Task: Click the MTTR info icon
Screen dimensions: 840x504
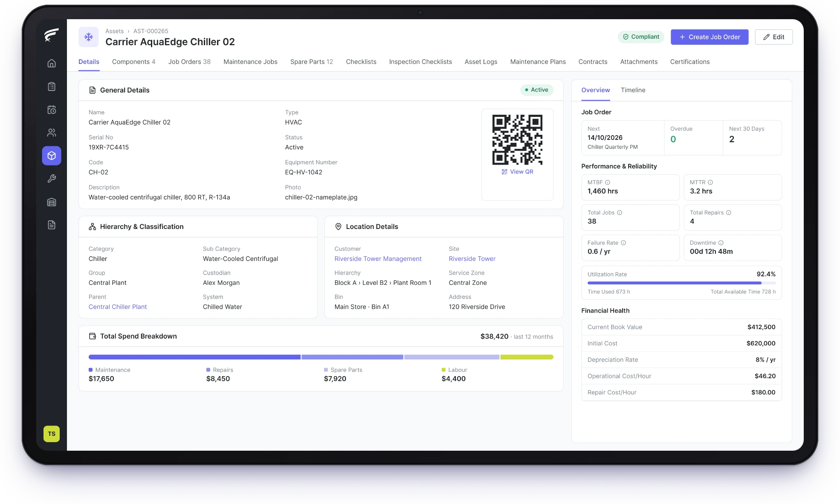Action: (710, 182)
